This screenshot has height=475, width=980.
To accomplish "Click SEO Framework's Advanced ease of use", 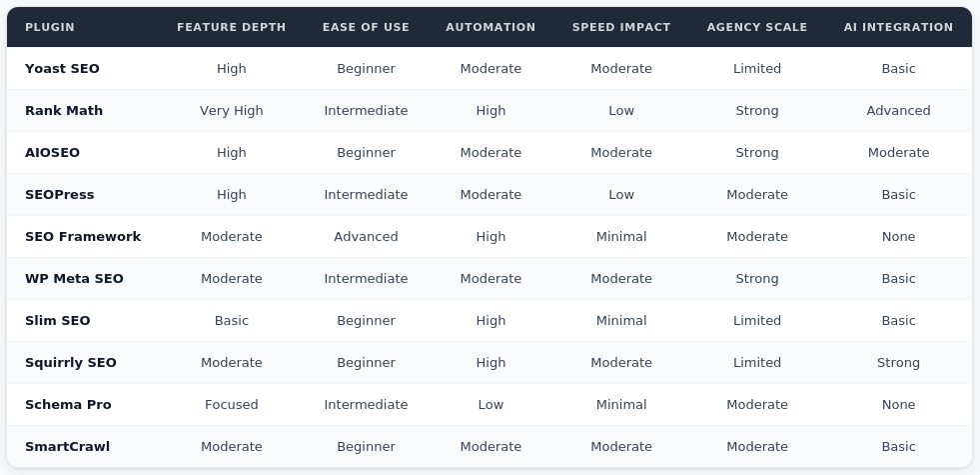I will (x=366, y=236).
